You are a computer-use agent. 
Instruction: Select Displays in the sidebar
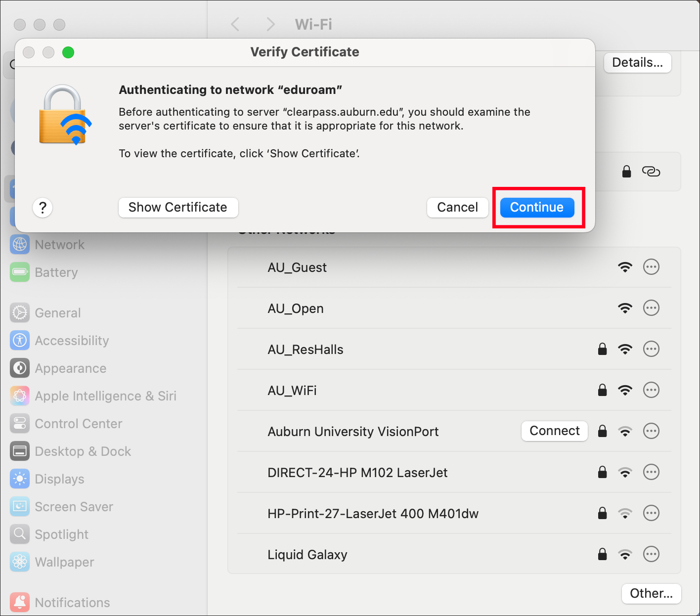[59, 479]
